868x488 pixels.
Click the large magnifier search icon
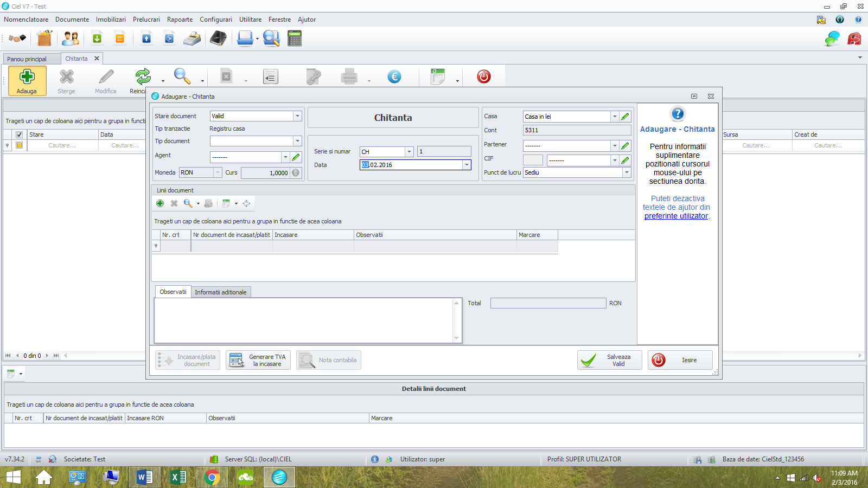coord(182,76)
